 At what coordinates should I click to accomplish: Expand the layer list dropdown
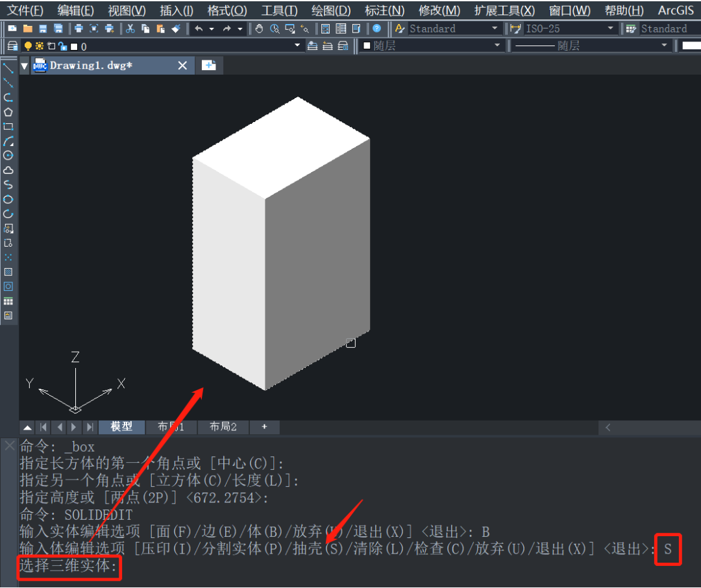pyautogui.click(x=297, y=45)
